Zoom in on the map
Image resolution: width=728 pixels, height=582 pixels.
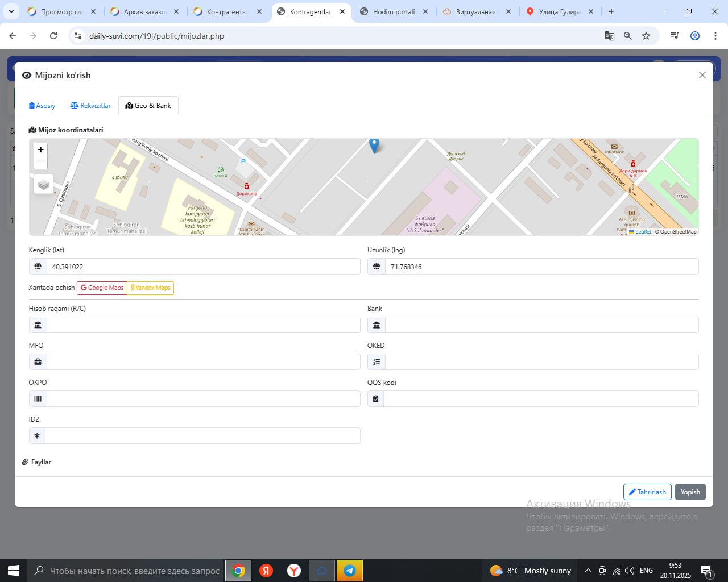40,149
